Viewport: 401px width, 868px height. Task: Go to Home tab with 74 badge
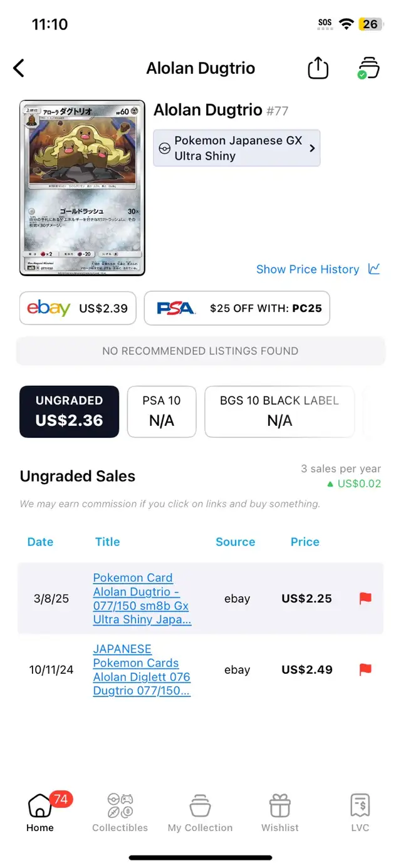40,813
